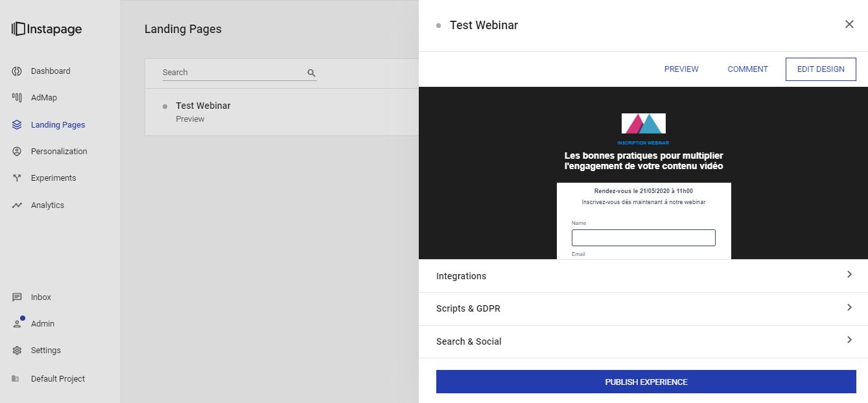Screen dimensions: 868x403
Task: Click the search magnifier icon
Action: (x=311, y=73)
